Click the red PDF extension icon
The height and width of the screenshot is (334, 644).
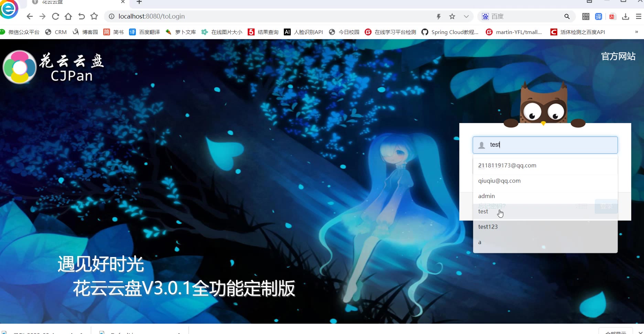click(612, 16)
